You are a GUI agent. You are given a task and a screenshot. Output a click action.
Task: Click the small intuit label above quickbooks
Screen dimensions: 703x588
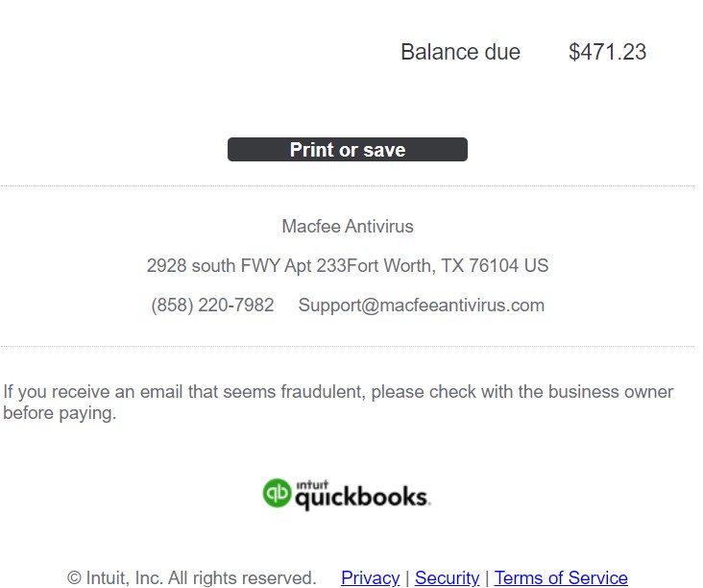click(x=312, y=483)
